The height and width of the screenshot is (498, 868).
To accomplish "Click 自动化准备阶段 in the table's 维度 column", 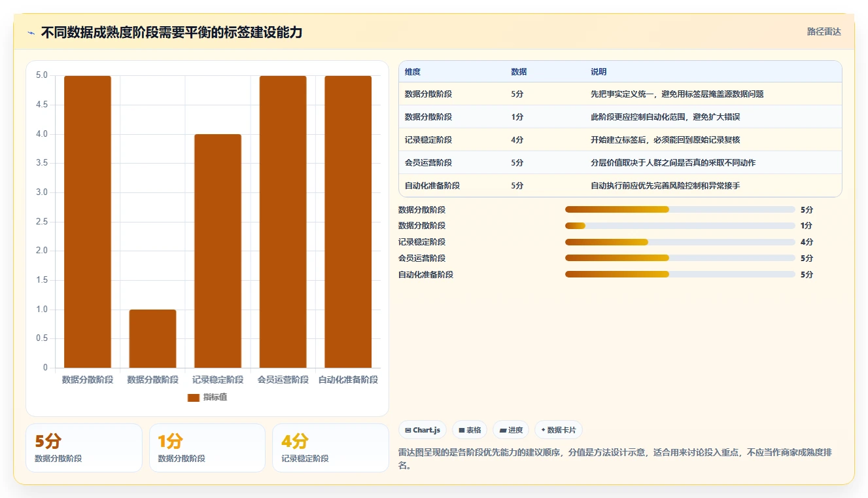I will tap(432, 186).
